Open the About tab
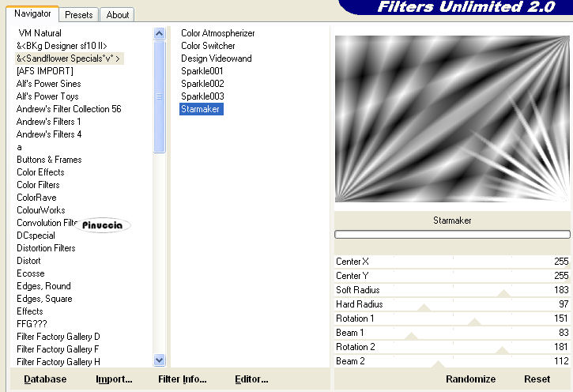The height and width of the screenshot is (392, 573). [117, 15]
